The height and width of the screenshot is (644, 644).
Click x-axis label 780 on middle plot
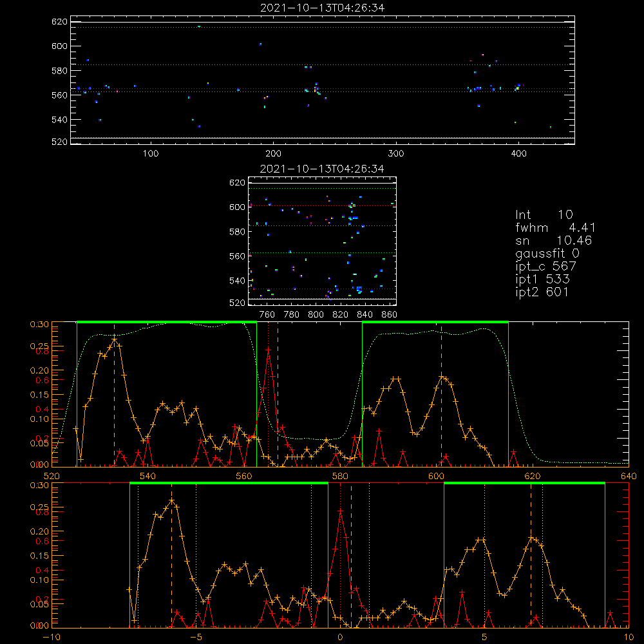292,315
